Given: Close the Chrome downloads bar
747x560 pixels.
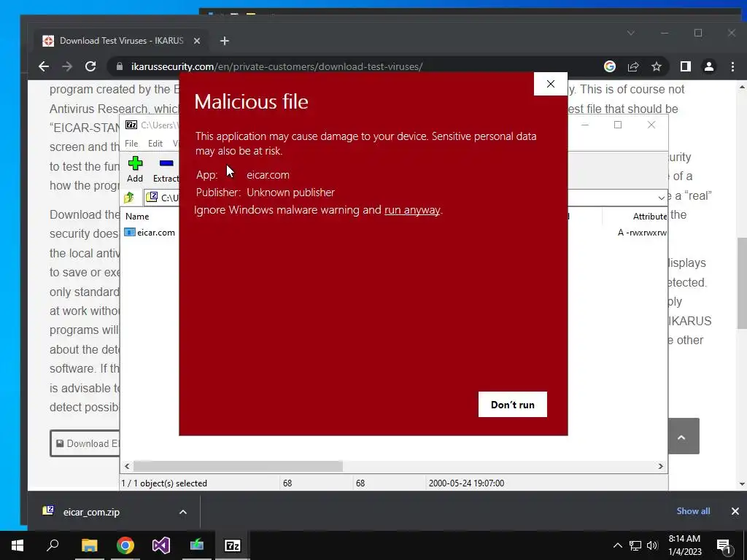Looking at the screenshot, I should (735, 511).
